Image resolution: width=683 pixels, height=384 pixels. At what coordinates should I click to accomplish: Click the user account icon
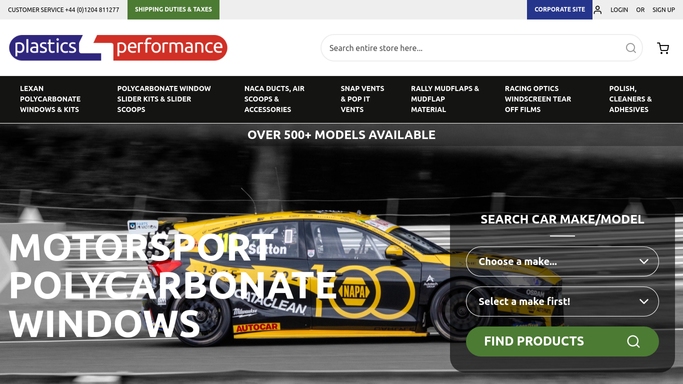click(x=598, y=10)
